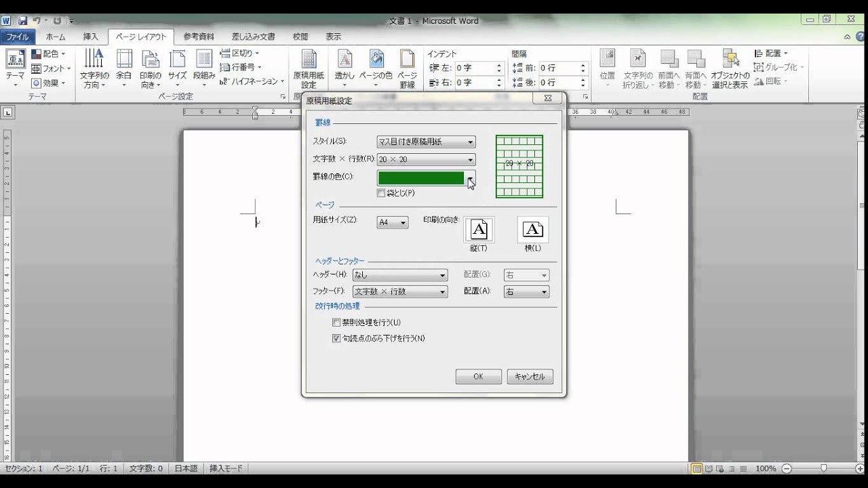Switch to the 差し込み文書 tab
The image size is (868, 488).
[x=254, y=37]
